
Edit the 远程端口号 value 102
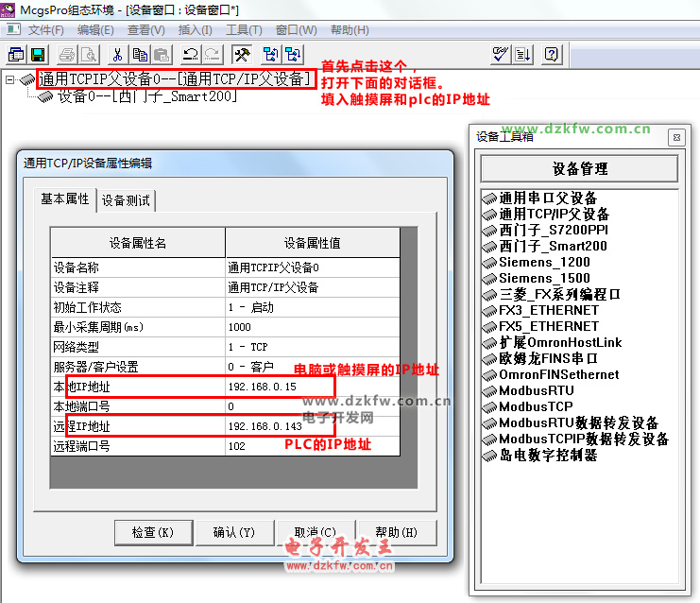[312, 446]
